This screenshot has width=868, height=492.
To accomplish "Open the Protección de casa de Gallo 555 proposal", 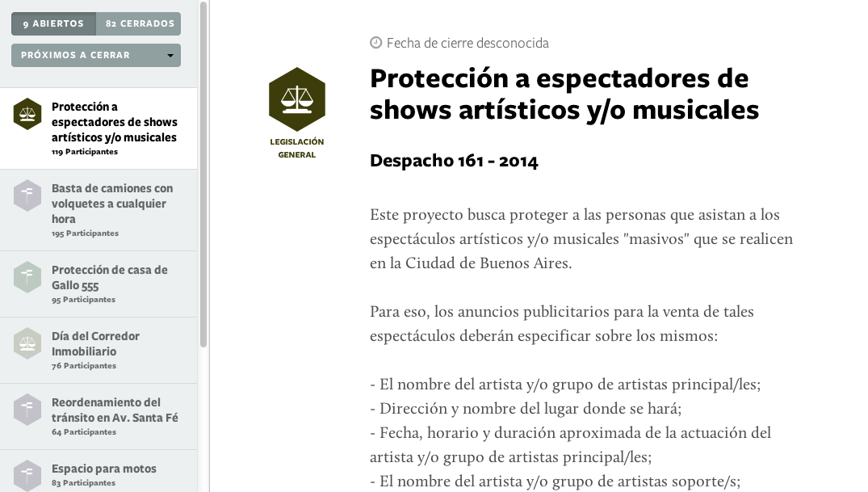I will (109, 277).
